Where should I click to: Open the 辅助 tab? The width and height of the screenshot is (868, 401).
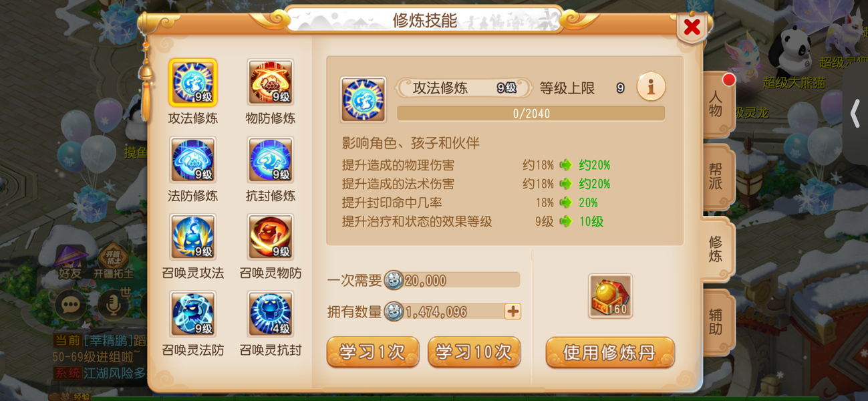click(716, 321)
